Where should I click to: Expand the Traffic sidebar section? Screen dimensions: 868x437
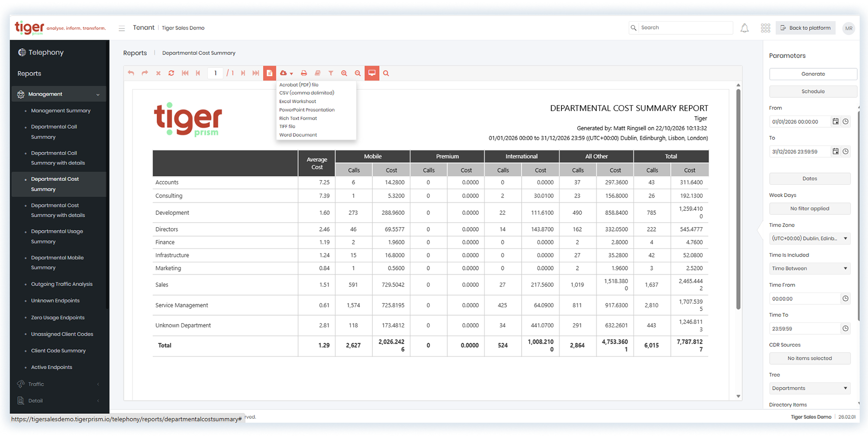59,384
